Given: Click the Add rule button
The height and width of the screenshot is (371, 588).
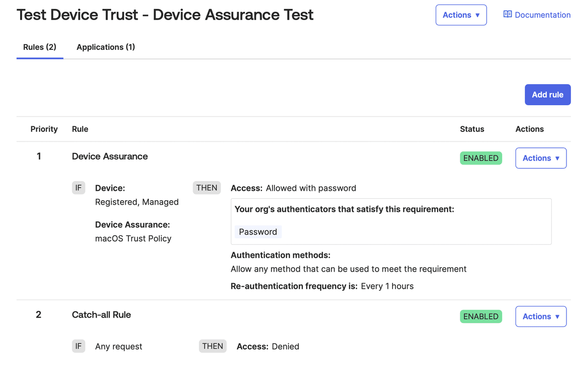Looking at the screenshot, I should pyautogui.click(x=547, y=94).
